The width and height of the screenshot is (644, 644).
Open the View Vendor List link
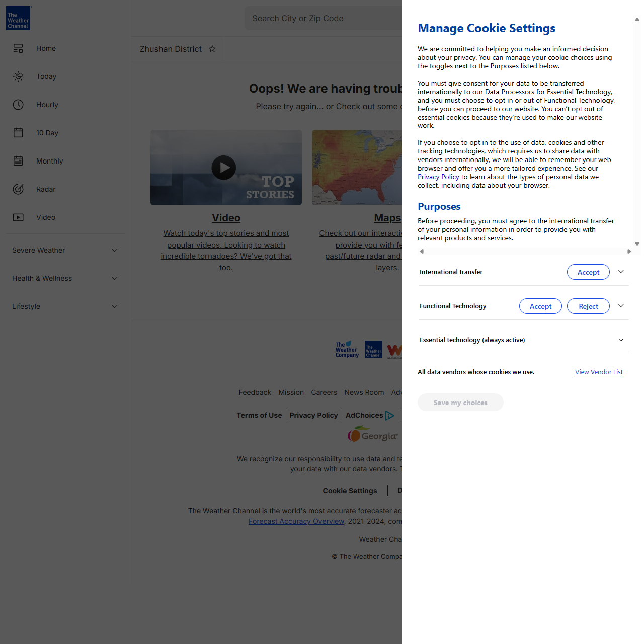pos(599,372)
